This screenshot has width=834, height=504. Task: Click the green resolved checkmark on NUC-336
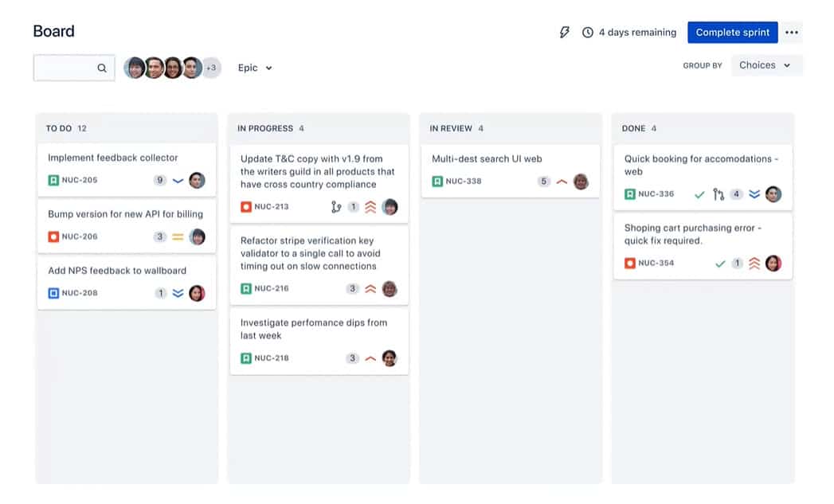[699, 193]
